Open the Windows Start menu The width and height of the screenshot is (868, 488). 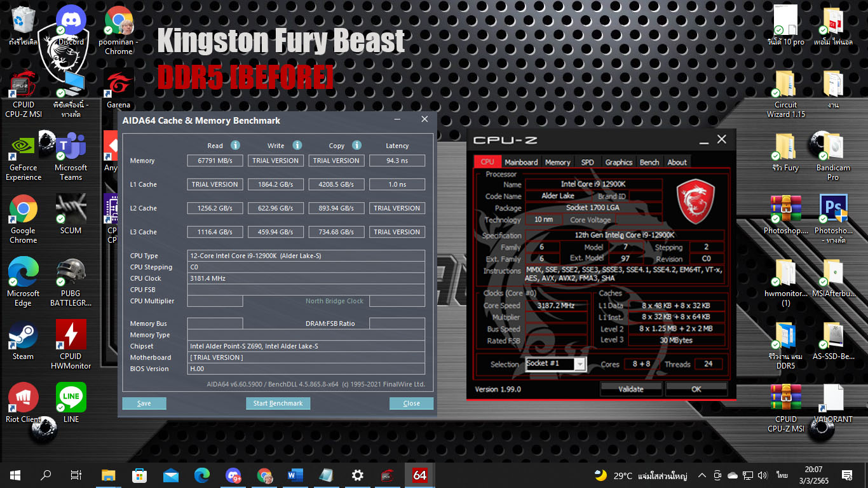[x=15, y=475]
